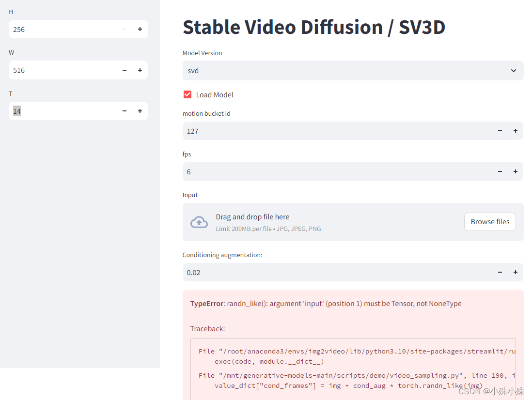
Task: Decrease fps with minus button
Action: tap(500, 171)
